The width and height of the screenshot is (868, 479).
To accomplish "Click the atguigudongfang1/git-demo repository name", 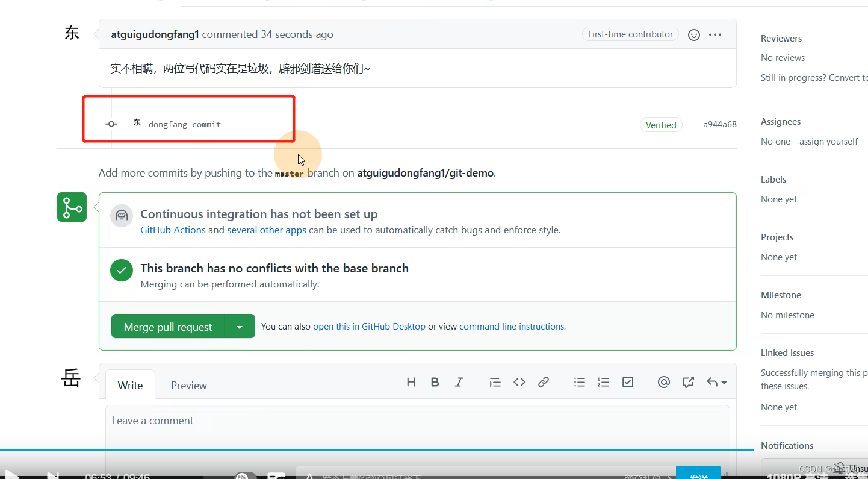I will pyautogui.click(x=426, y=173).
